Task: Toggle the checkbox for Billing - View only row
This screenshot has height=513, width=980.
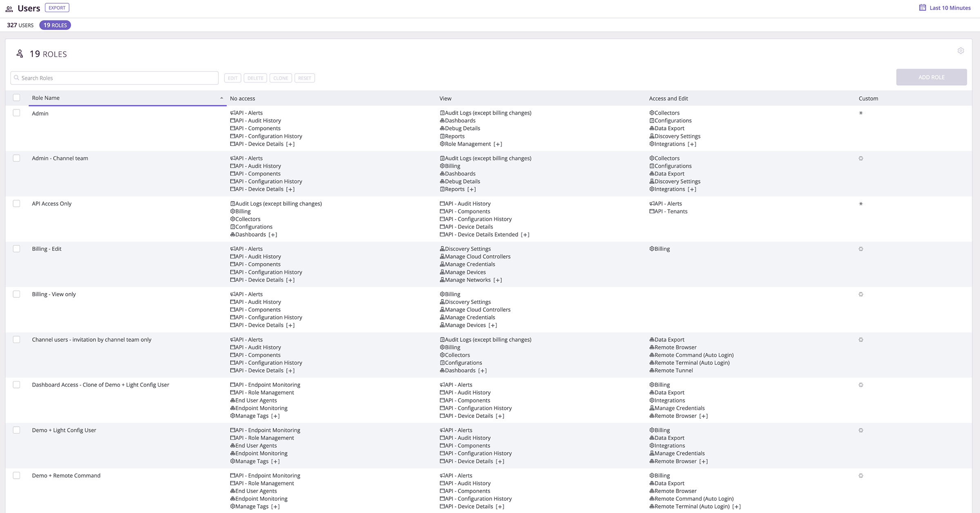Action: [17, 294]
